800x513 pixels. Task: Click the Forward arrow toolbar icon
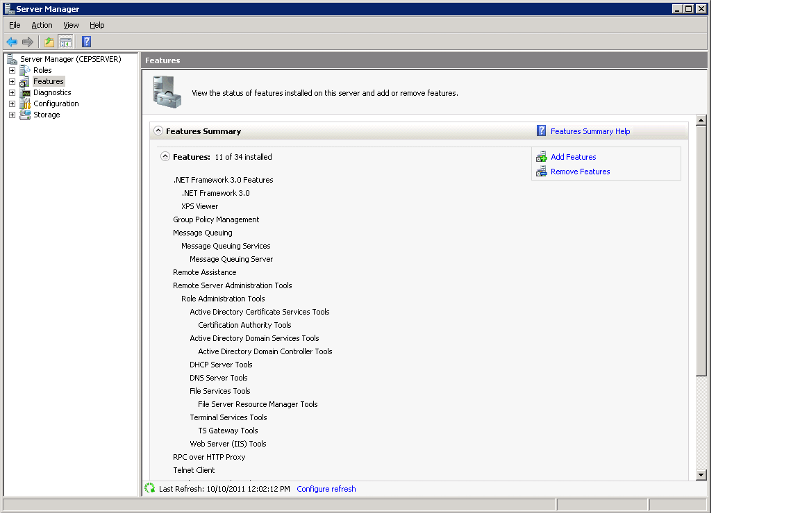(28, 42)
